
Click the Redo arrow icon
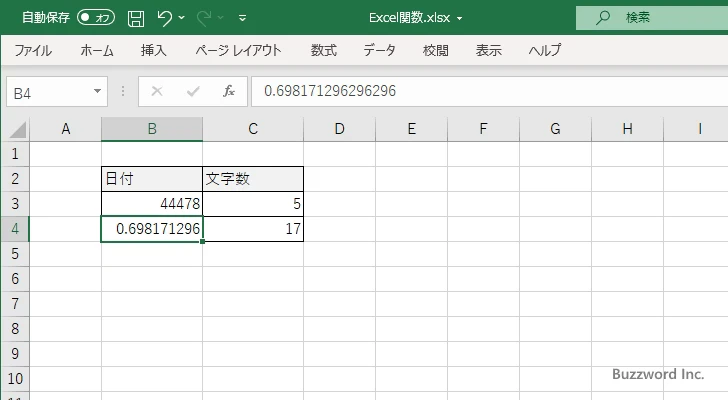coord(204,18)
